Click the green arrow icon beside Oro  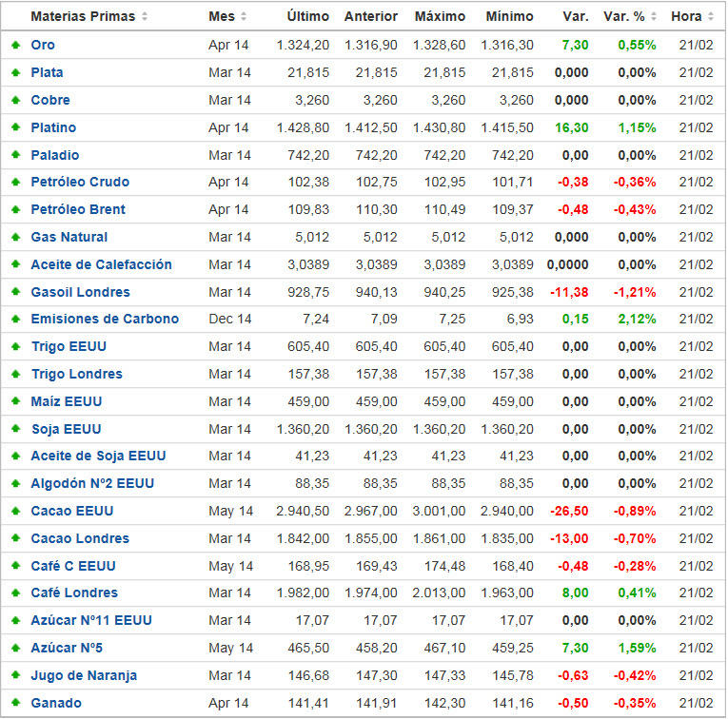pos(15,46)
